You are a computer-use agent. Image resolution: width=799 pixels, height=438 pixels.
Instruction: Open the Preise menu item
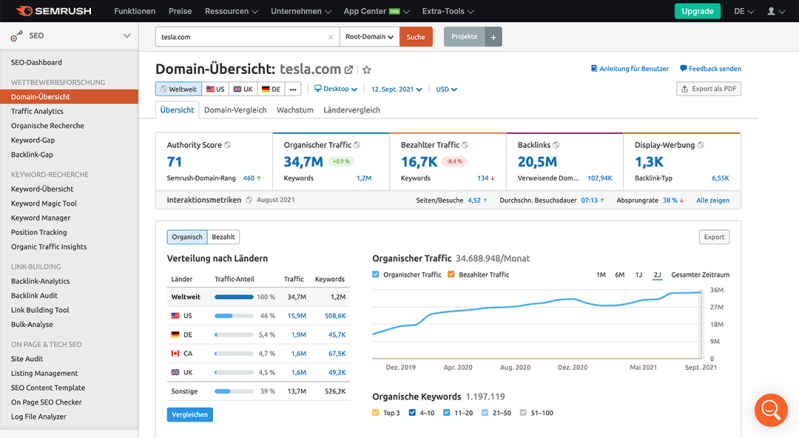click(x=180, y=11)
